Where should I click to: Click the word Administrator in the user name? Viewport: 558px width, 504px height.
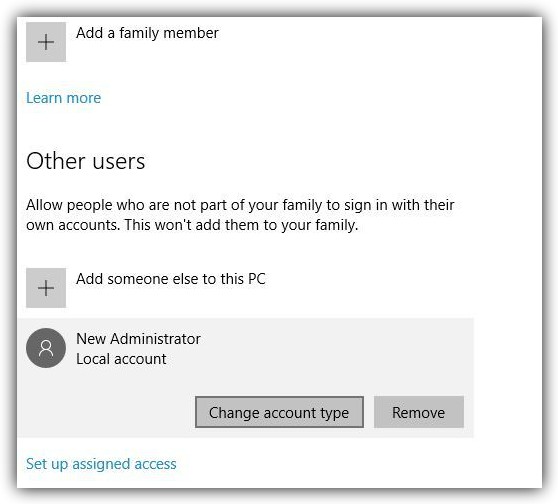pyautogui.click(x=156, y=339)
